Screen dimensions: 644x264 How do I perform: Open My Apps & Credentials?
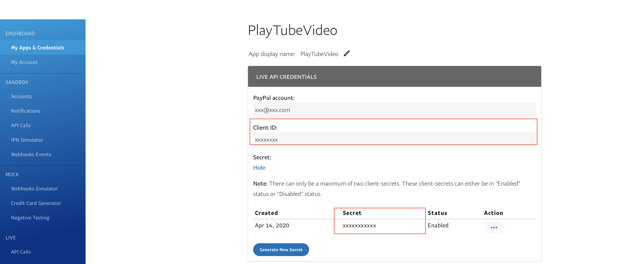tap(37, 48)
